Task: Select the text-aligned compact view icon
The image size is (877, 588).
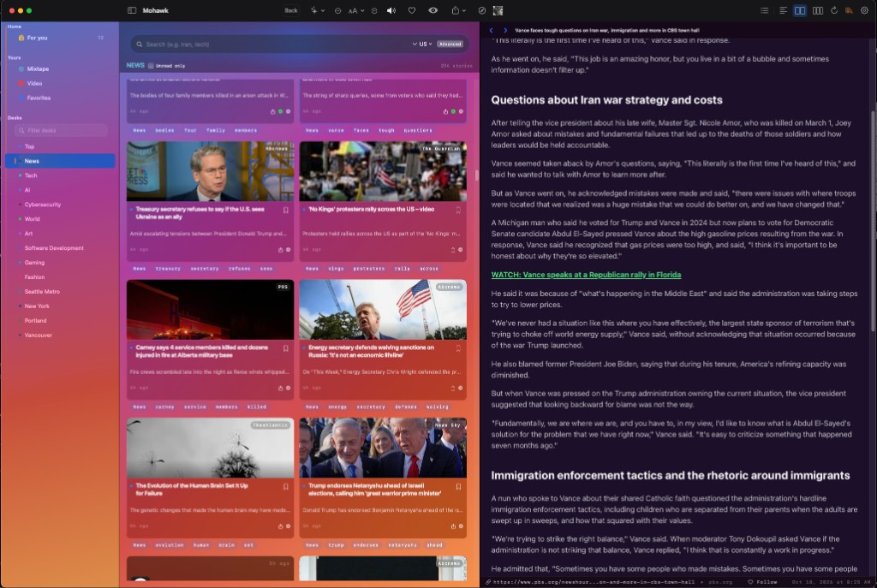Action: point(783,10)
